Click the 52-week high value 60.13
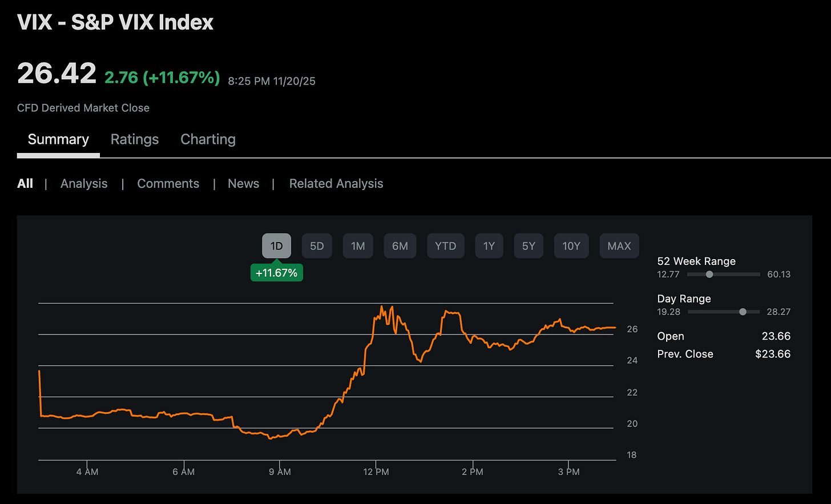 point(779,275)
